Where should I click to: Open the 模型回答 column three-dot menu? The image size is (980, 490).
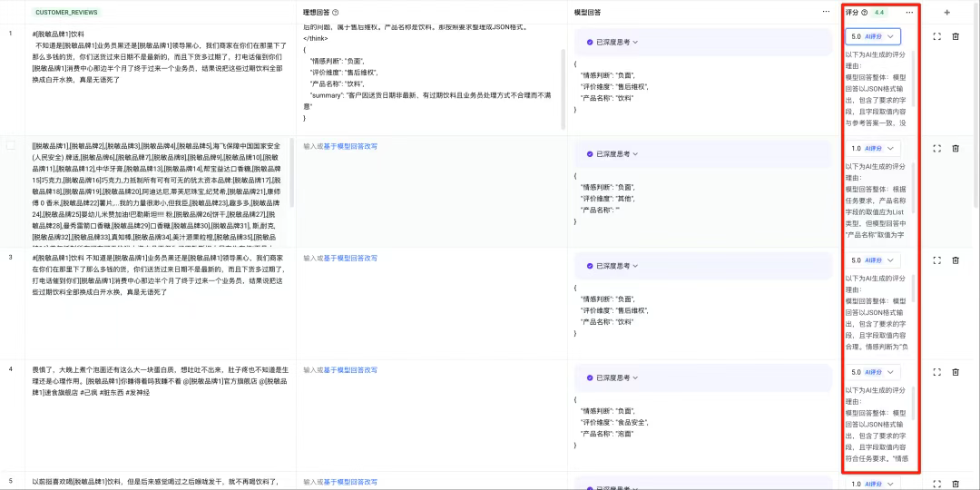[826, 13]
